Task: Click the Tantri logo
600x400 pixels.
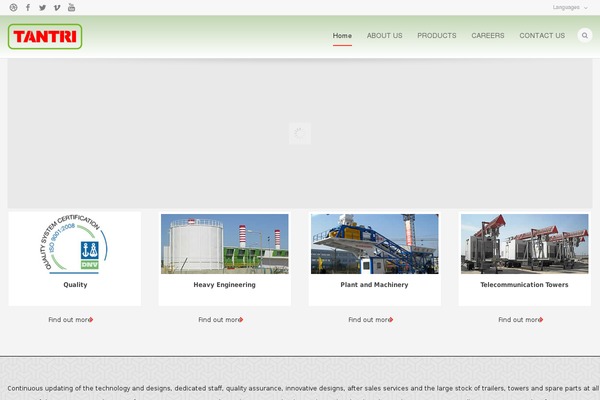Action: (45, 36)
